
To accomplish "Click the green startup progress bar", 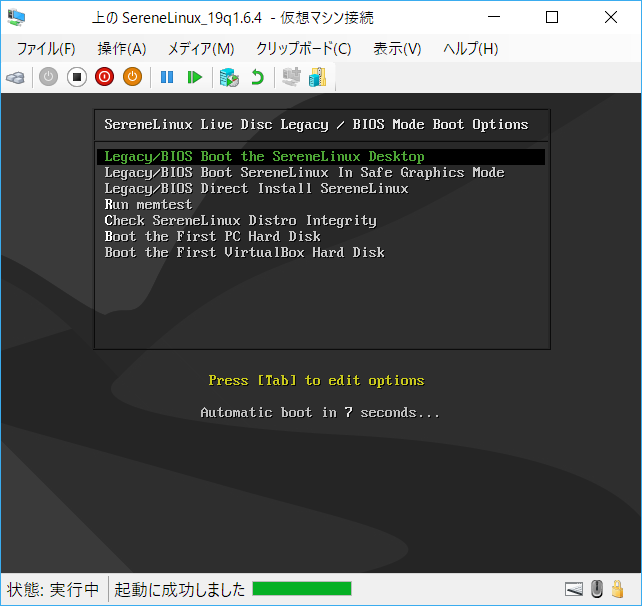I will pos(302,589).
